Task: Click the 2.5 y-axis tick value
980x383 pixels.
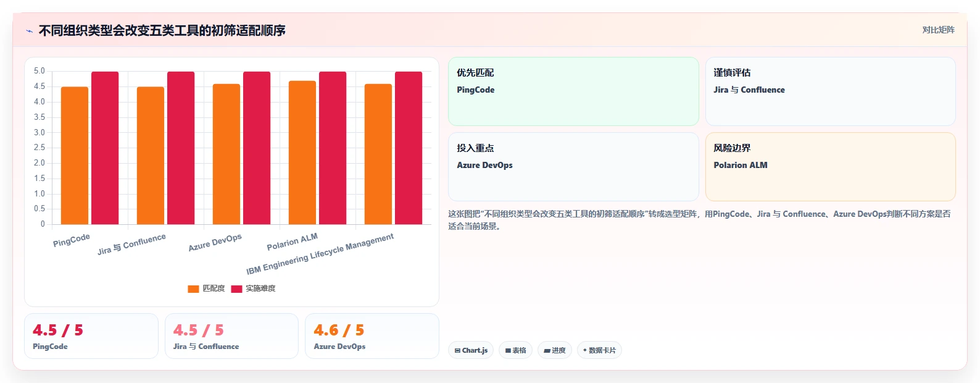Action: (x=39, y=148)
